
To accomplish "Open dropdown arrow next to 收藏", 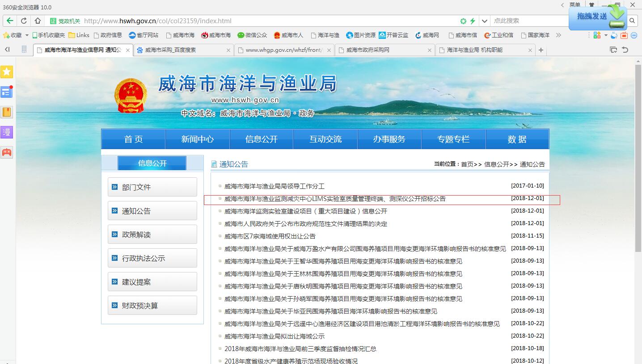I will (x=27, y=35).
